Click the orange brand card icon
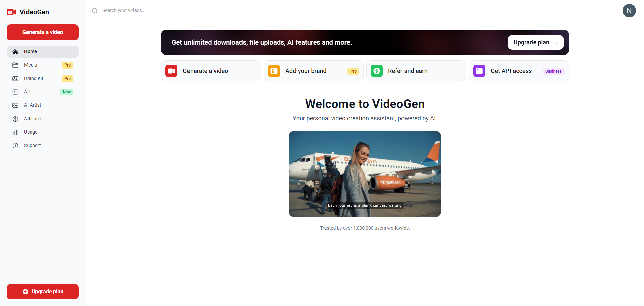644x306 pixels. (x=274, y=71)
